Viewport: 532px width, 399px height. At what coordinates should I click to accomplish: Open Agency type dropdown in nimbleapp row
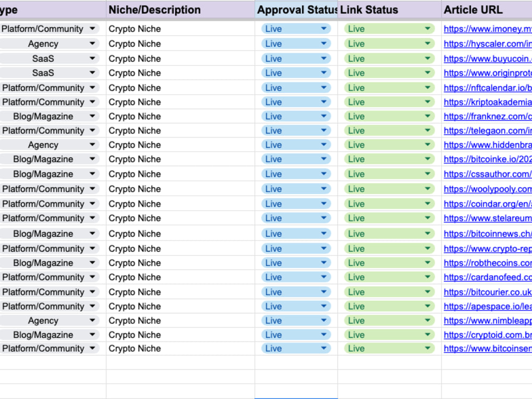point(92,321)
